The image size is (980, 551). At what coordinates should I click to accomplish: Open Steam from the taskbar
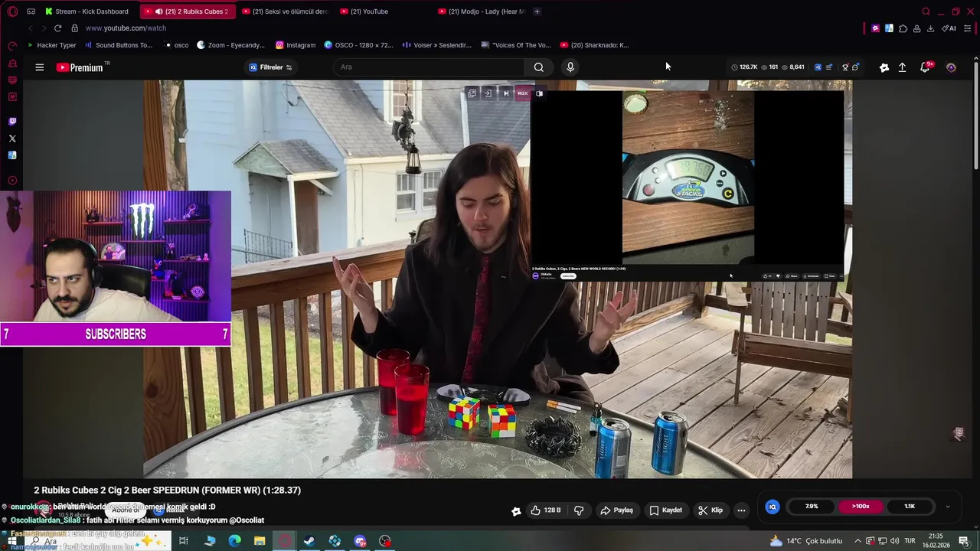pos(309,541)
